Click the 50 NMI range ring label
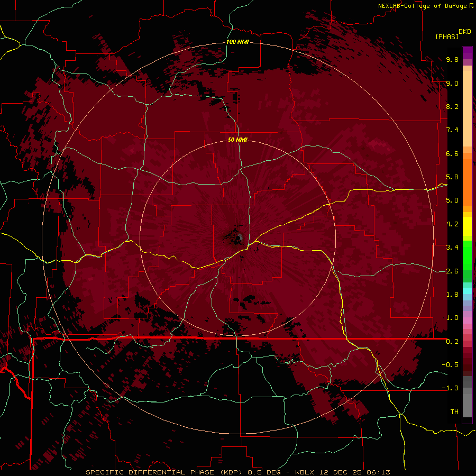This screenshot has height=476, width=476. tap(237, 140)
